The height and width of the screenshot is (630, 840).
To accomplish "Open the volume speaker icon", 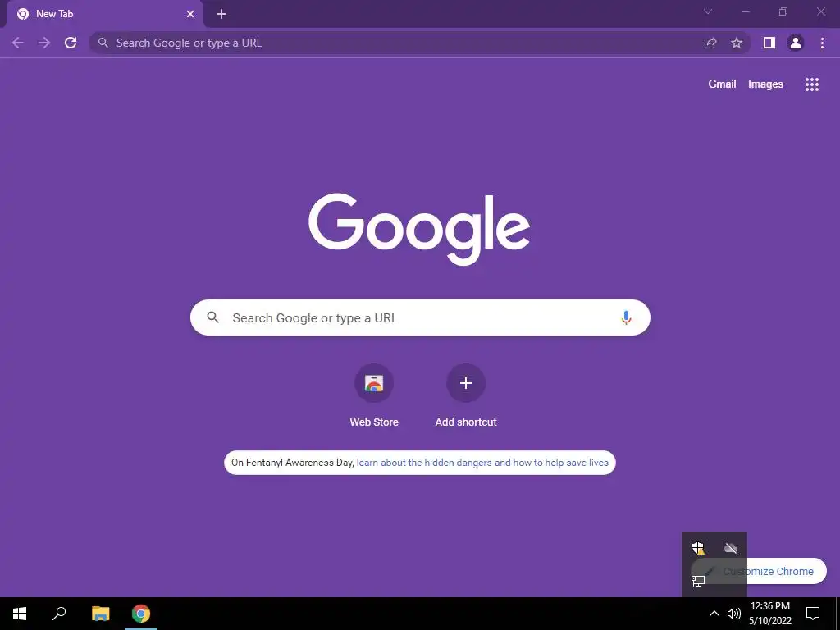I will coord(734,614).
